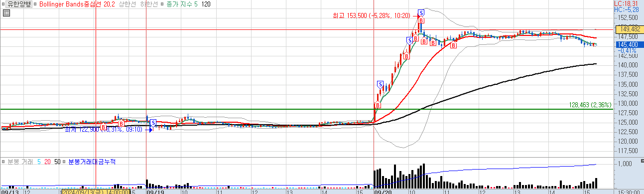Click the 최고 153,500 high price label
Viewport: 644px width, 194px height.
[x=372, y=16]
